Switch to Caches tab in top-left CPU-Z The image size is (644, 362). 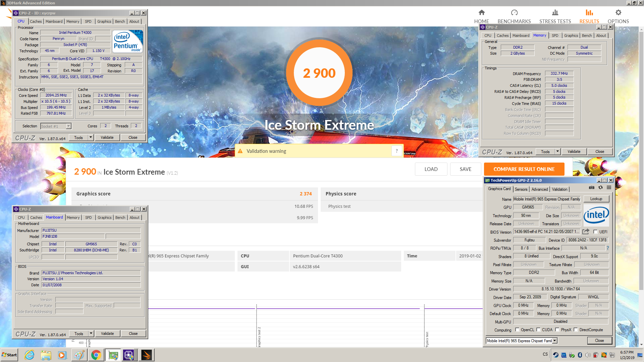tap(36, 21)
